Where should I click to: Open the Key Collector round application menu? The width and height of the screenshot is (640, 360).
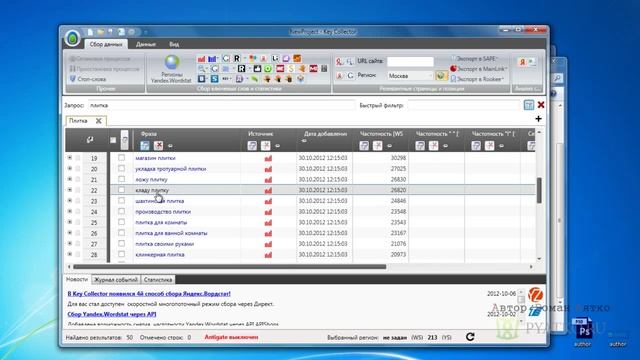point(73,39)
